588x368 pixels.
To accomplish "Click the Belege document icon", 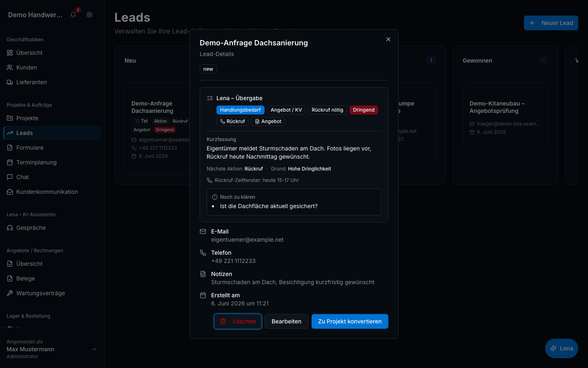I will pos(10,278).
